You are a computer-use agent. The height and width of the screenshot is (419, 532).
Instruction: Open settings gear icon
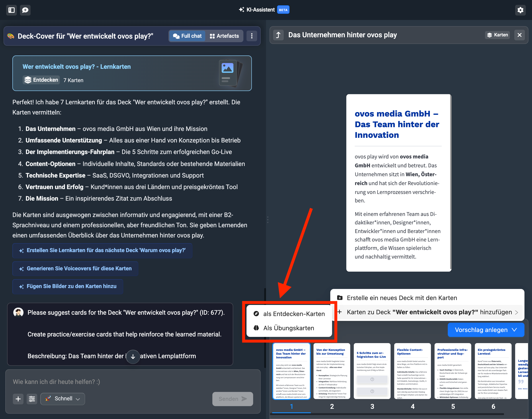click(x=520, y=10)
